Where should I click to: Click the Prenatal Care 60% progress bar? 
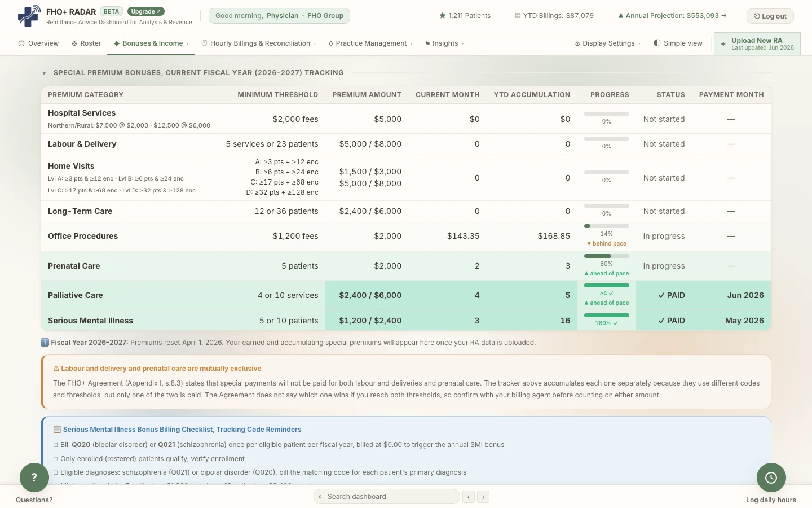[607, 256]
